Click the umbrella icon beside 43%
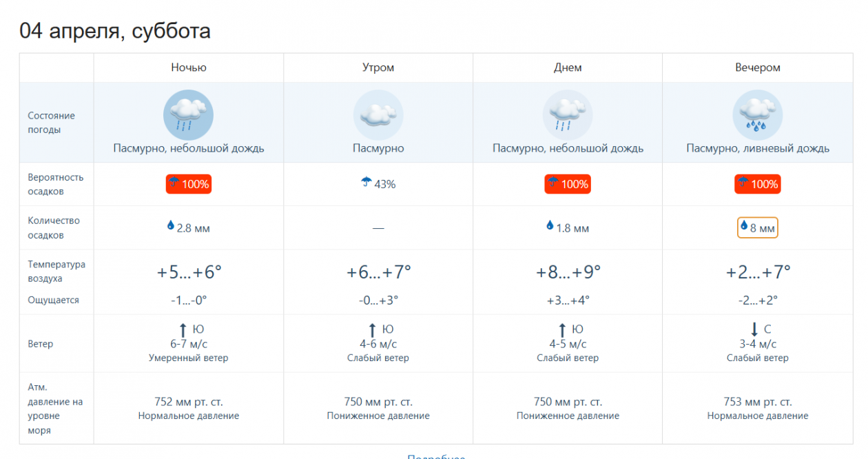Viewport: 868px width, 459px height. (x=366, y=183)
